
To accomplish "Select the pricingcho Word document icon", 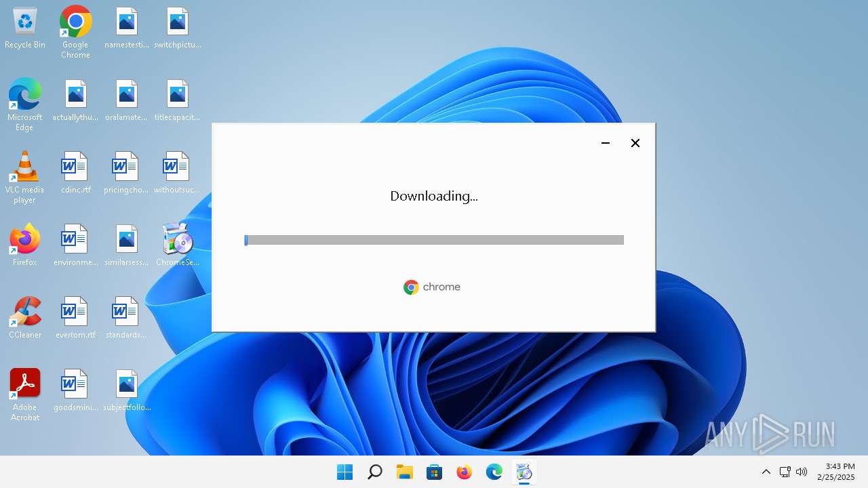I will pyautogui.click(x=126, y=174).
